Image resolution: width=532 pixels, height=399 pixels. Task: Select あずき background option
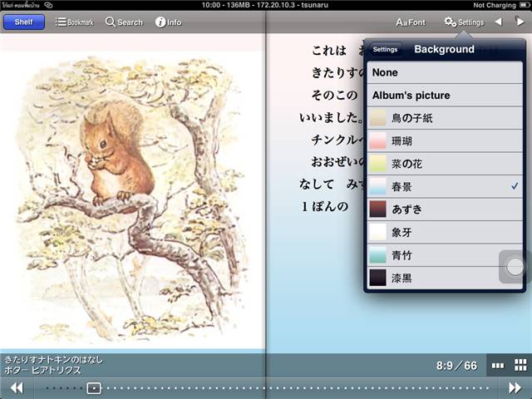[x=445, y=209]
